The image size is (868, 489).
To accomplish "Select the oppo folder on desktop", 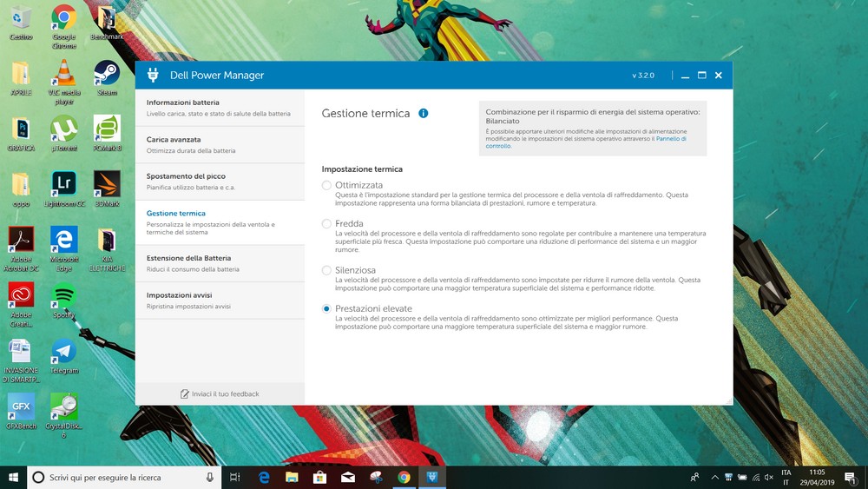I will 21,189.
